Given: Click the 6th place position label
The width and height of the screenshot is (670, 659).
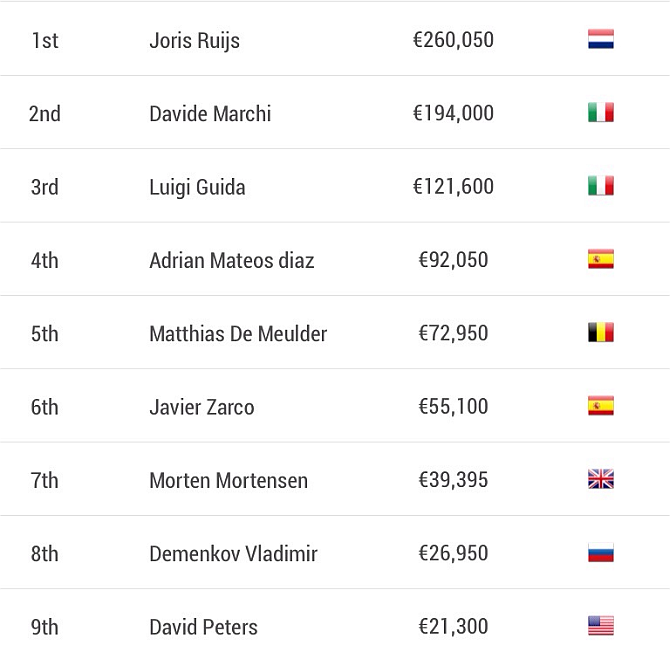Looking at the screenshot, I should tap(44, 407).
